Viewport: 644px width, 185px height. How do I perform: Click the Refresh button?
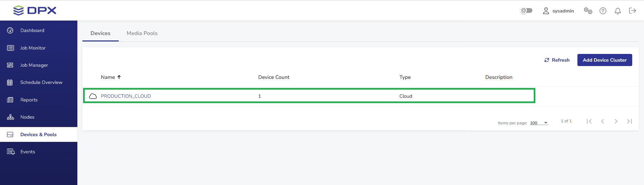557,60
